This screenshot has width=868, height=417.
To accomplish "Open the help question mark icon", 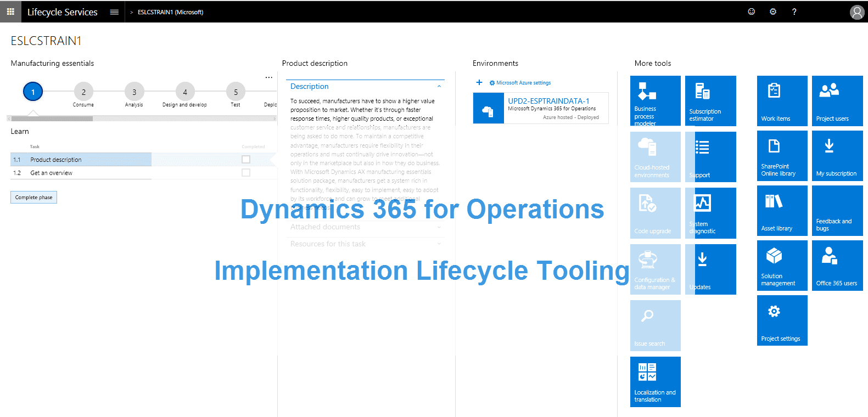I will [794, 12].
